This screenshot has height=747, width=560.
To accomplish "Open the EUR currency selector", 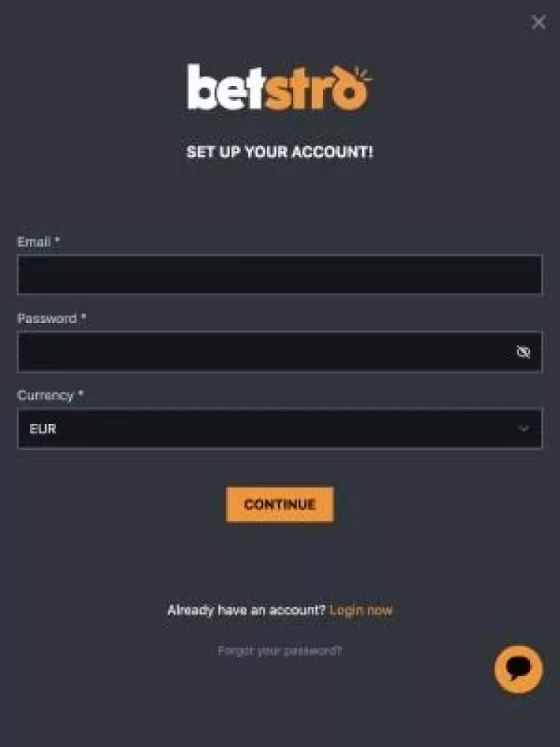I will [x=280, y=429].
